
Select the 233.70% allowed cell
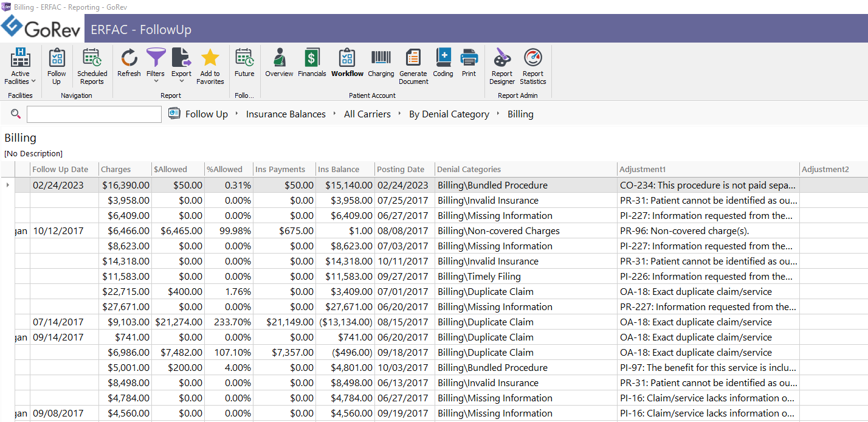[x=229, y=322]
